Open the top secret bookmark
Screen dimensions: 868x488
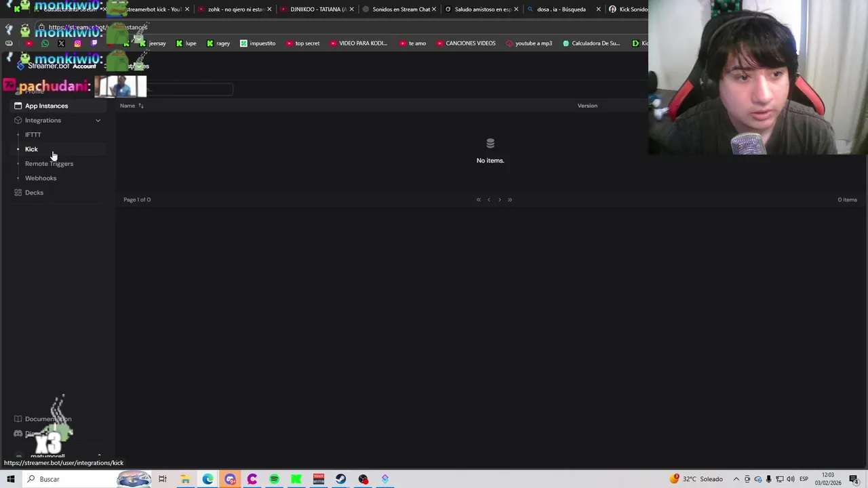[302, 43]
